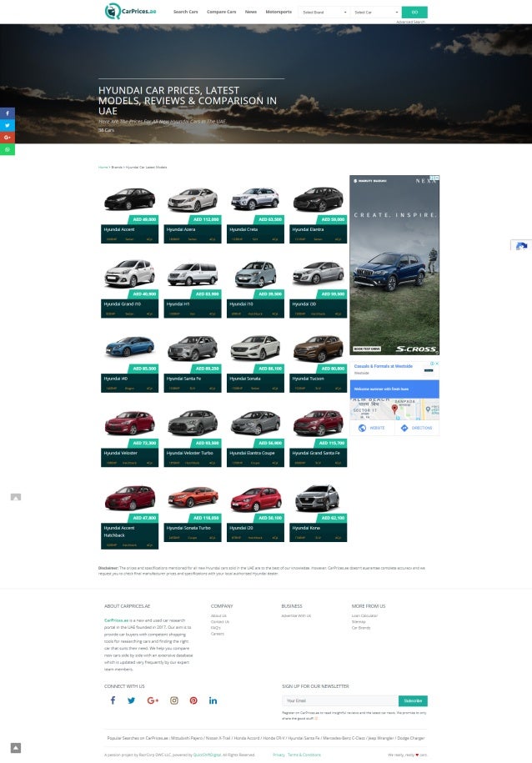Go to Brands breadcrumb
This screenshot has width=532, height=763.
117,167
